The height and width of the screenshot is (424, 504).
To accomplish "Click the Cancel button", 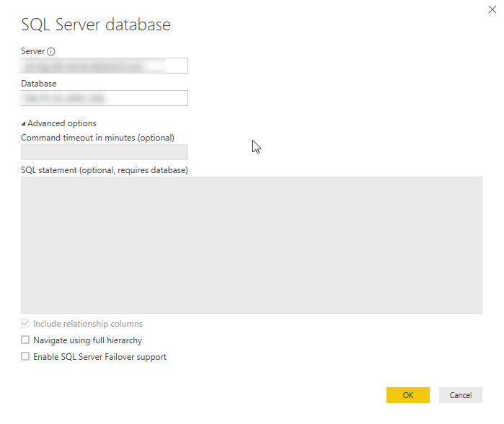I will [x=461, y=395].
